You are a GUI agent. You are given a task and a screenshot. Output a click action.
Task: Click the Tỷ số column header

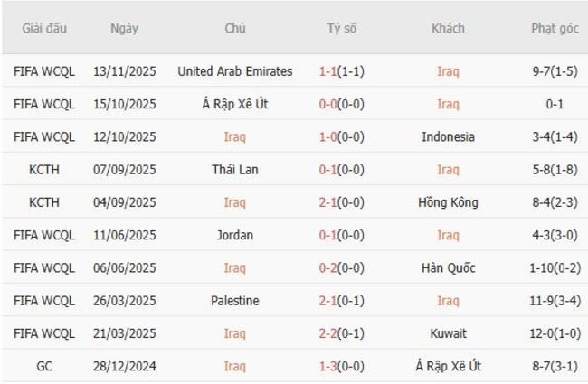pos(342,28)
